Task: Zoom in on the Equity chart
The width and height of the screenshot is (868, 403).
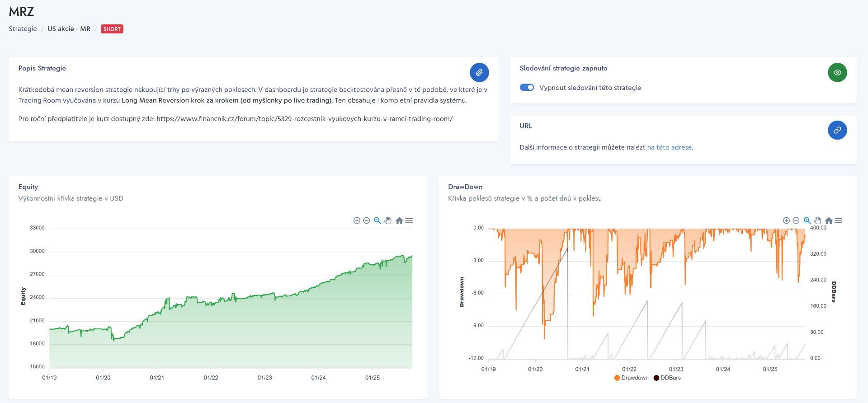Action: pyautogui.click(x=357, y=220)
